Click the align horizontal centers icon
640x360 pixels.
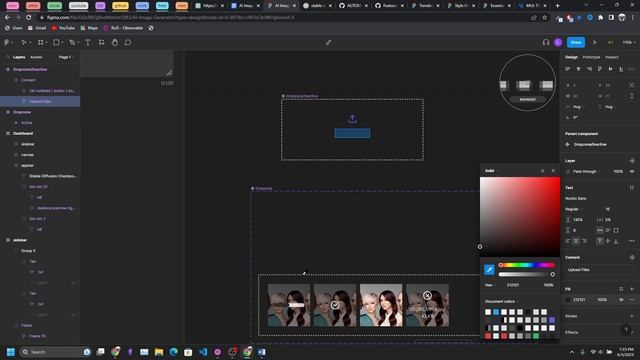point(578,69)
